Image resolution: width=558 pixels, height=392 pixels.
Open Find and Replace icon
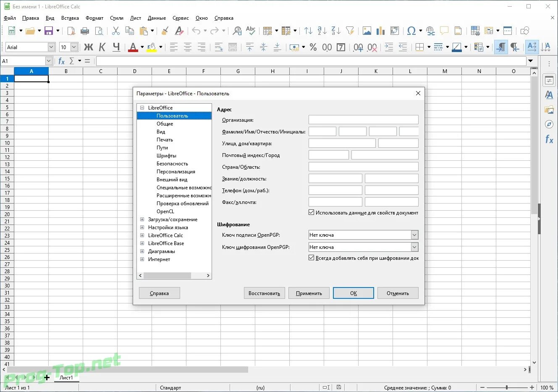click(x=237, y=31)
